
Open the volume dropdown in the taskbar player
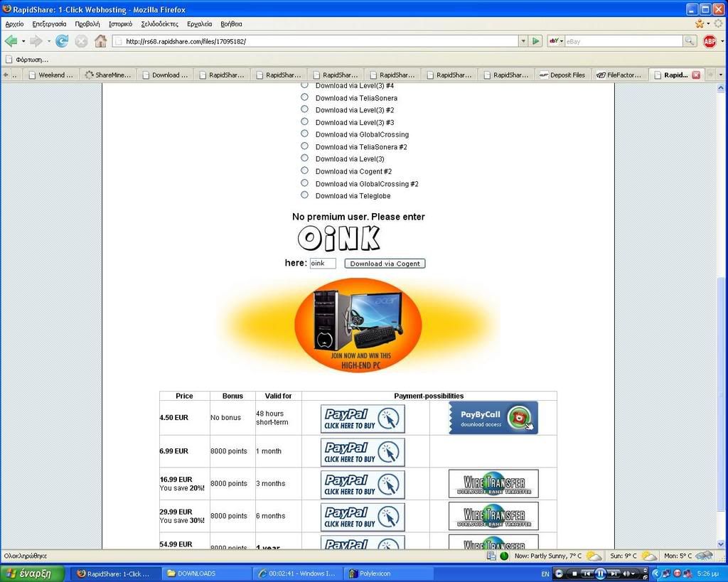coord(633,574)
